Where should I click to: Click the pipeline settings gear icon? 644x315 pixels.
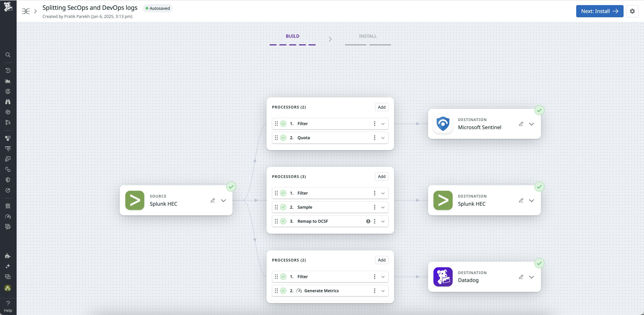coord(632,11)
